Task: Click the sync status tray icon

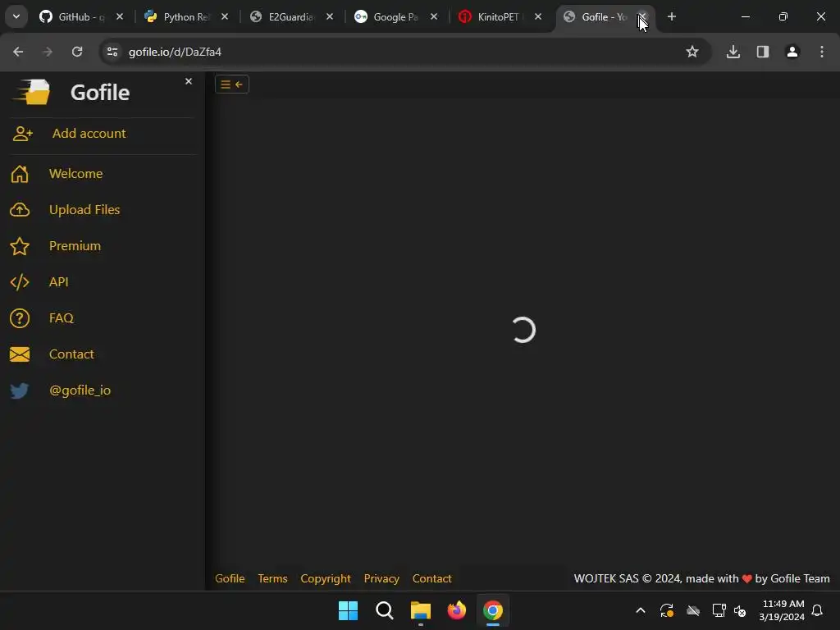Action: click(x=666, y=610)
